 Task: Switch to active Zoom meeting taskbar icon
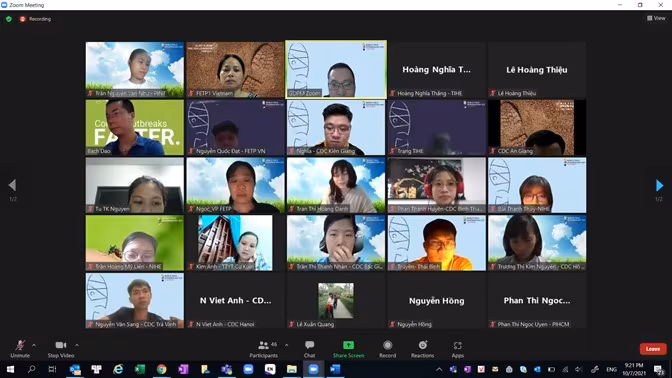point(313,369)
